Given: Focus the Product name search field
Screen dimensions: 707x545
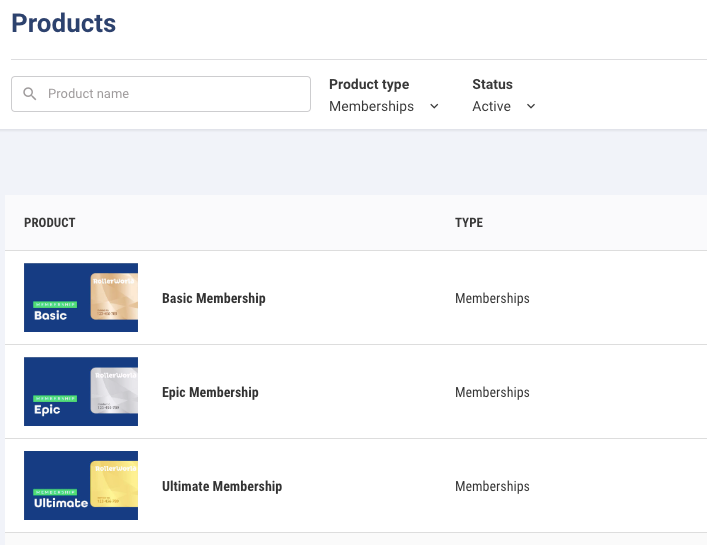Looking at the screenshot, I should pyautogui.click(x=161, y=94).
